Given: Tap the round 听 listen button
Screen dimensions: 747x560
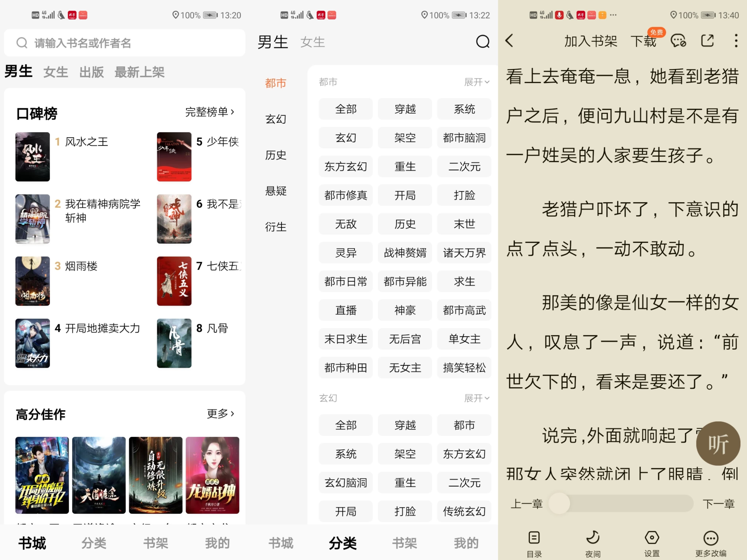Looking at the screenshot, I should [x=718, y=444].
